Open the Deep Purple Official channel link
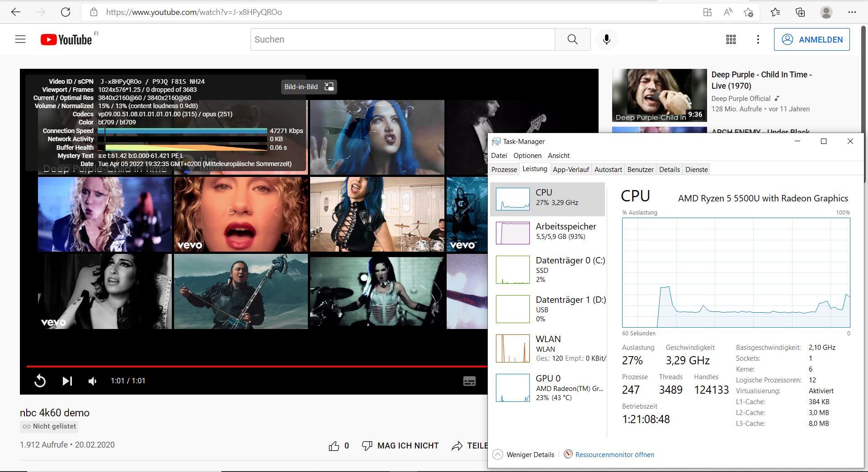Image resolution: width=868 pixels, height=472 pixels. [x=741, y=99]
